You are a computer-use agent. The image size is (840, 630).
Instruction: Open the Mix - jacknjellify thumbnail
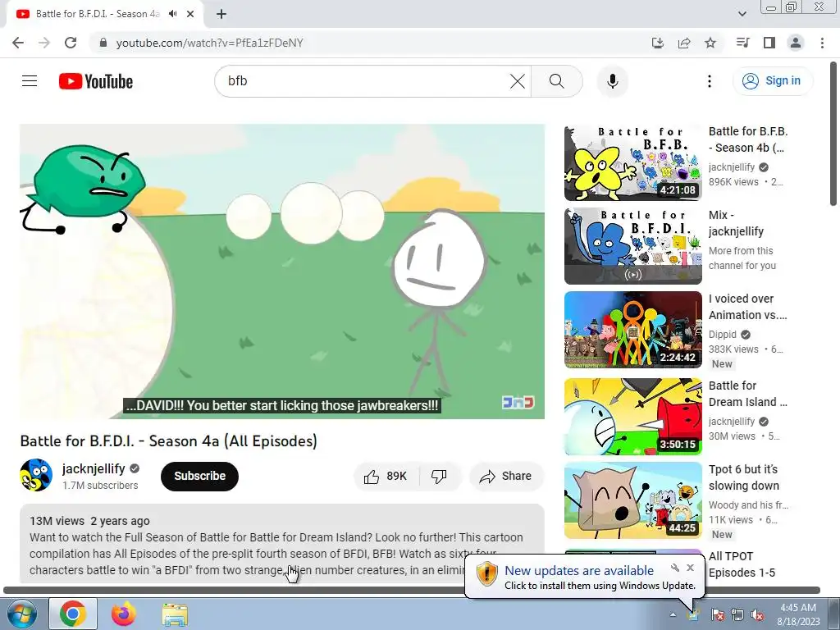632,246
